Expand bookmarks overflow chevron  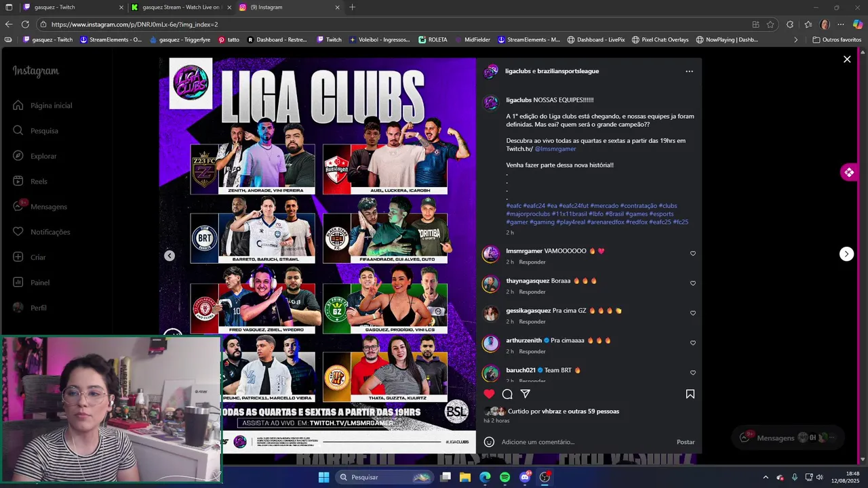[x=796, y=40]
